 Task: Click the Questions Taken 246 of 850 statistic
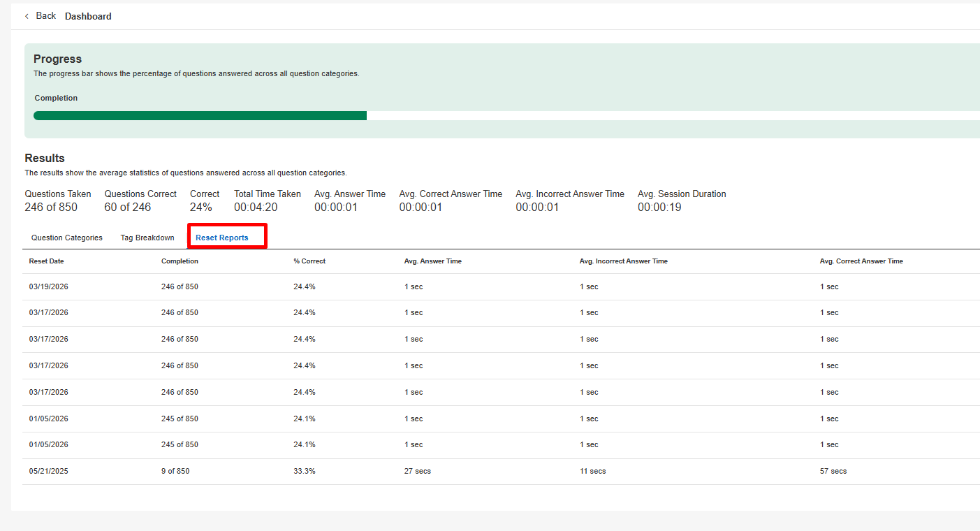tap(51, 208)
